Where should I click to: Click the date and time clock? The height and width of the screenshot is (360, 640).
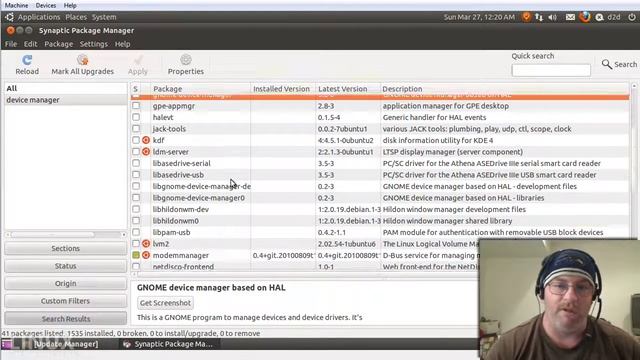[479, 17]
